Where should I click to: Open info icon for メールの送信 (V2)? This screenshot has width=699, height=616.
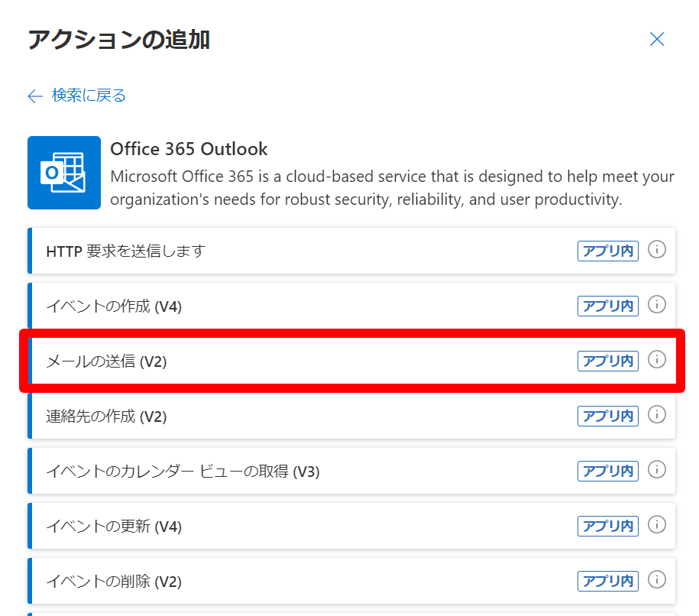point(657,360)
